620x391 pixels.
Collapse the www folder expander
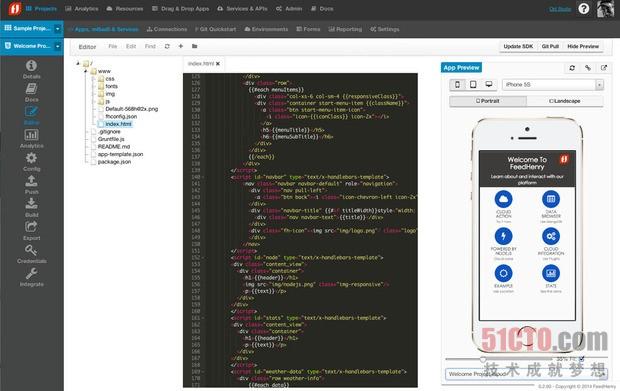(85, 71)
